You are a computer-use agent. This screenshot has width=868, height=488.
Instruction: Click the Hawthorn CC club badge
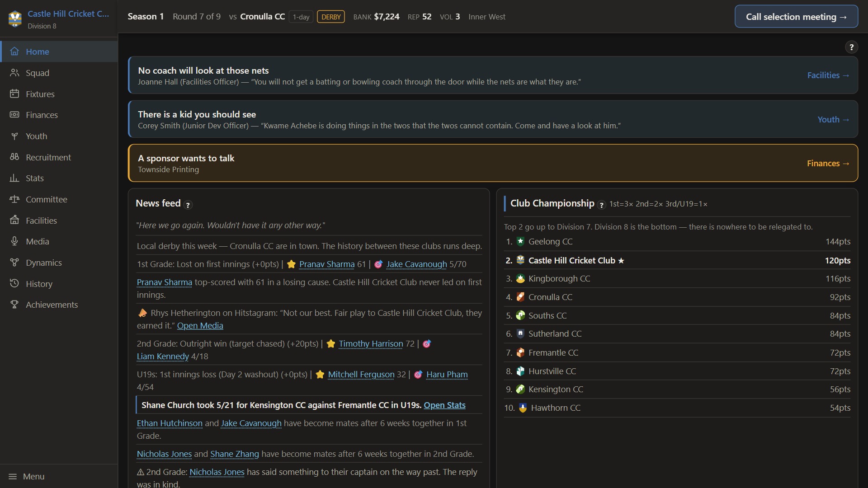[x=523, y=408]
